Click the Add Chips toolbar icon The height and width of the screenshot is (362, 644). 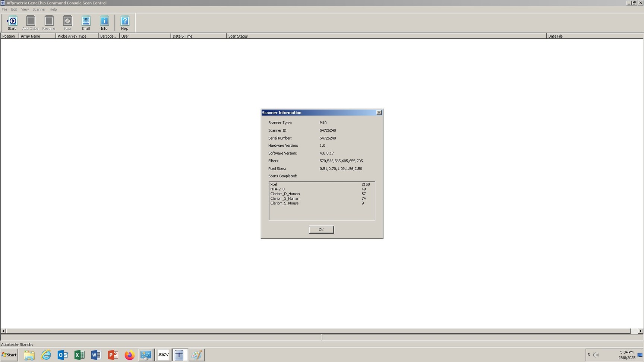[30, 23]
